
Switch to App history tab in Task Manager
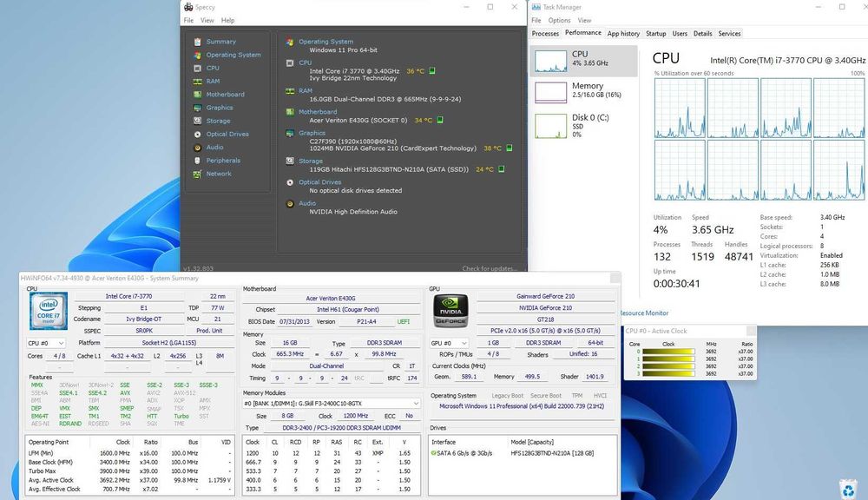coord(623,34)
